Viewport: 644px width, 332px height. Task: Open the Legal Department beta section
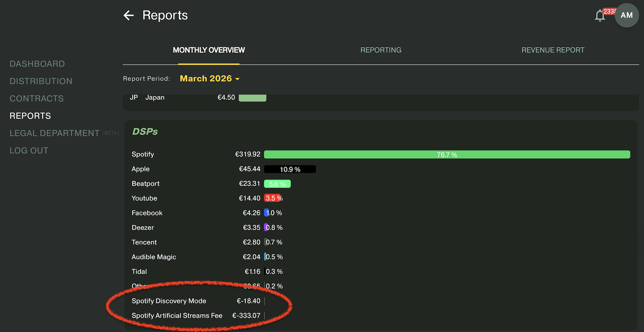[55, 133]
